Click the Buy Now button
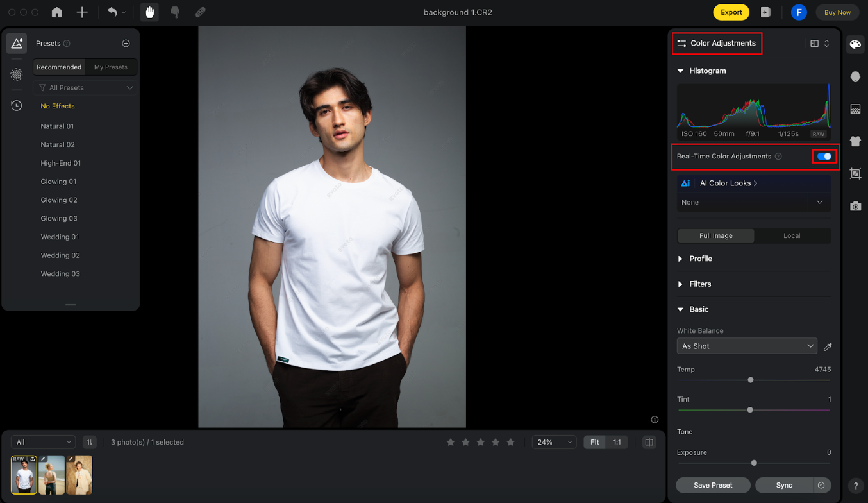The height and width of the screenshot is (503, 868). click(x=837, y=12)
